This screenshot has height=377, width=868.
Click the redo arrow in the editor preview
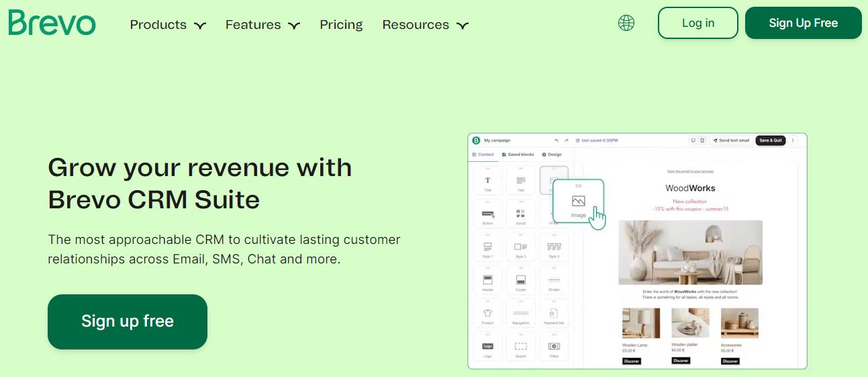pyautogui.click(x=567, y=140)
